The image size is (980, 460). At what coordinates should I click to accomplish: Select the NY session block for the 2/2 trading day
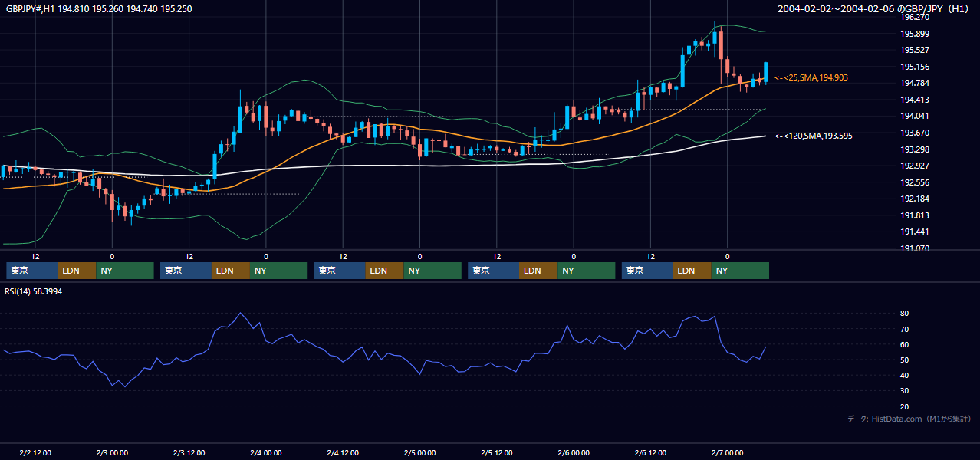coord(125,271)
